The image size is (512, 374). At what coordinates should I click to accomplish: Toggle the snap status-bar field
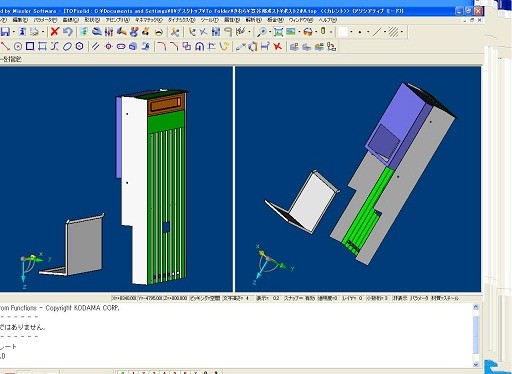pos(299,298)
